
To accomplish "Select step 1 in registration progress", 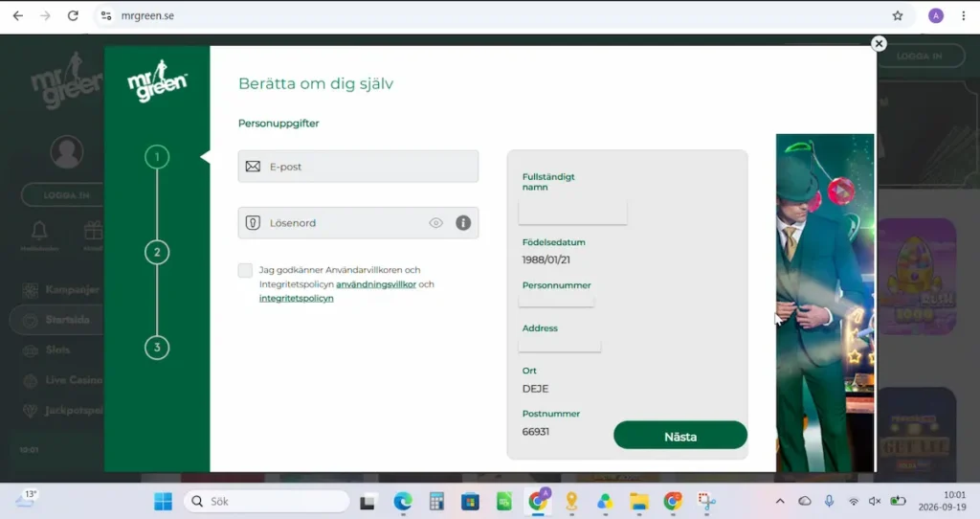I will click(x=157, y=156).
